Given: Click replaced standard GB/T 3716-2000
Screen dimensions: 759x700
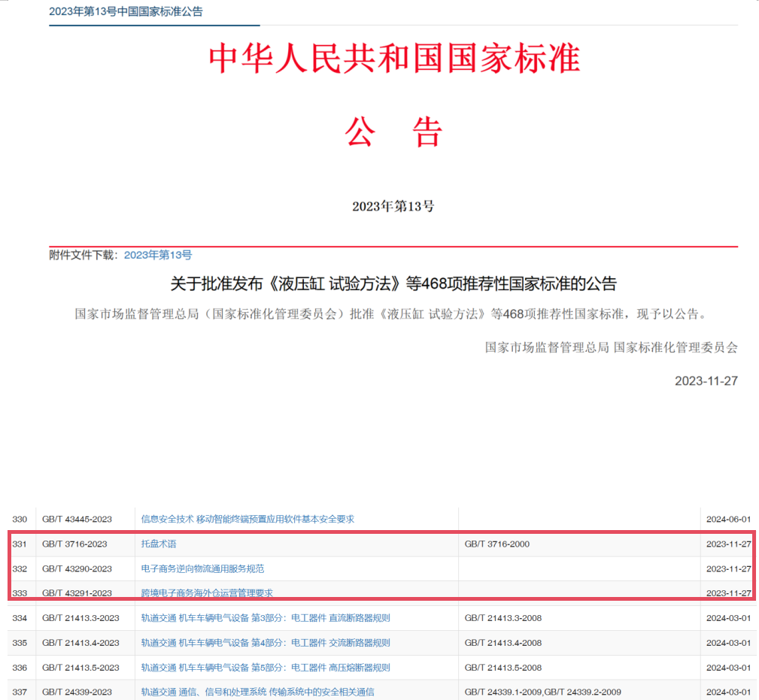Looking at the screenshot, I should (x=496, y=544).
